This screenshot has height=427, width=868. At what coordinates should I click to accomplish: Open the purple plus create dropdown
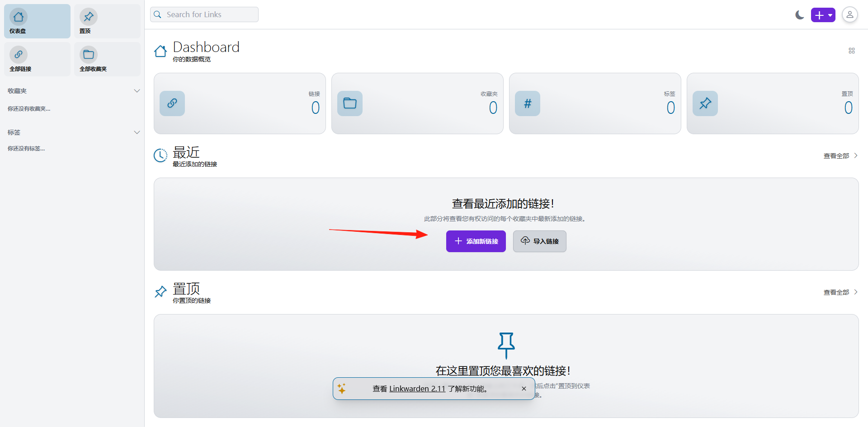[x=823, y=15]
